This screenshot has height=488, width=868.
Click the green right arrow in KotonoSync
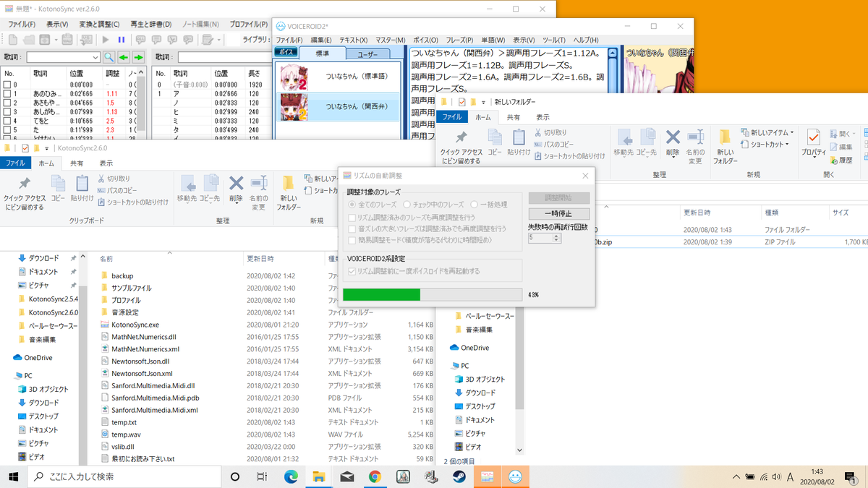tap(138, 57)
